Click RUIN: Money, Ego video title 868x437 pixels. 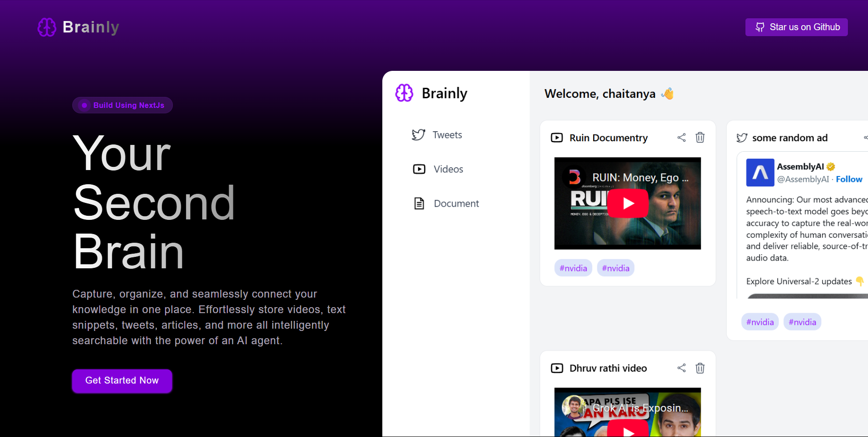point(640,177)
